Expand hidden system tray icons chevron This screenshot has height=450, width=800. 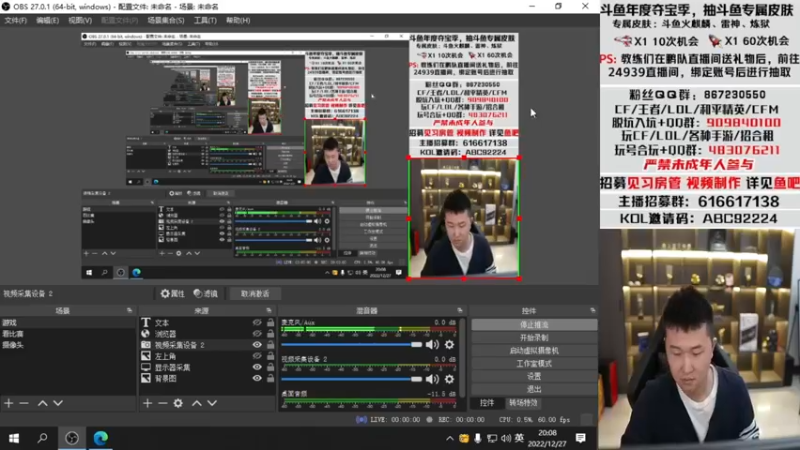[449, 438]
